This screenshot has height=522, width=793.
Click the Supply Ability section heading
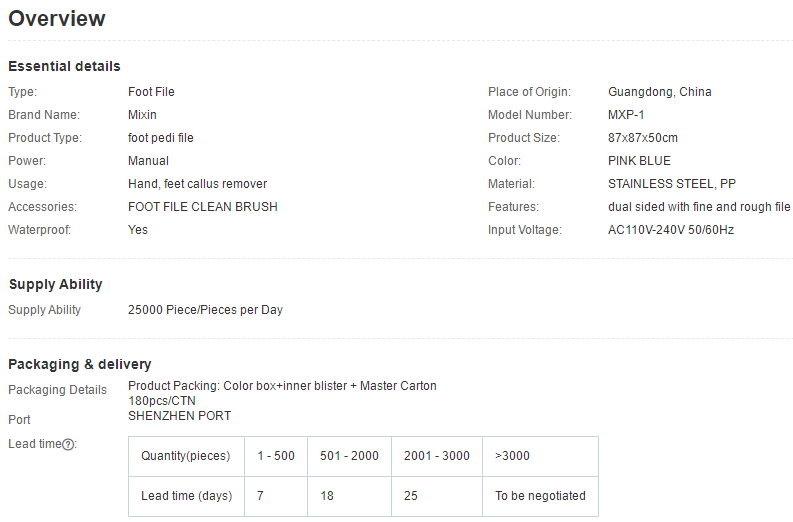pyautogui.click(x=55, y=284)
